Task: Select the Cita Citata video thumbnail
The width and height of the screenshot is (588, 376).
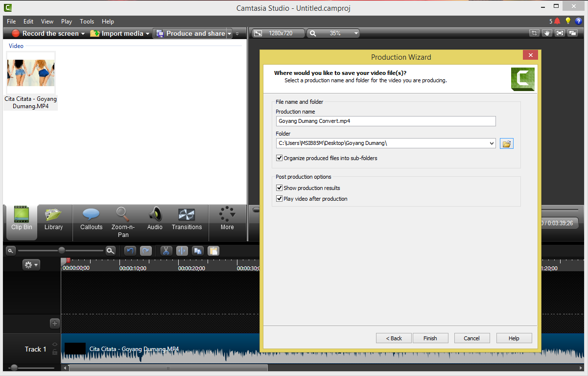Action: (x=31, y=73)
